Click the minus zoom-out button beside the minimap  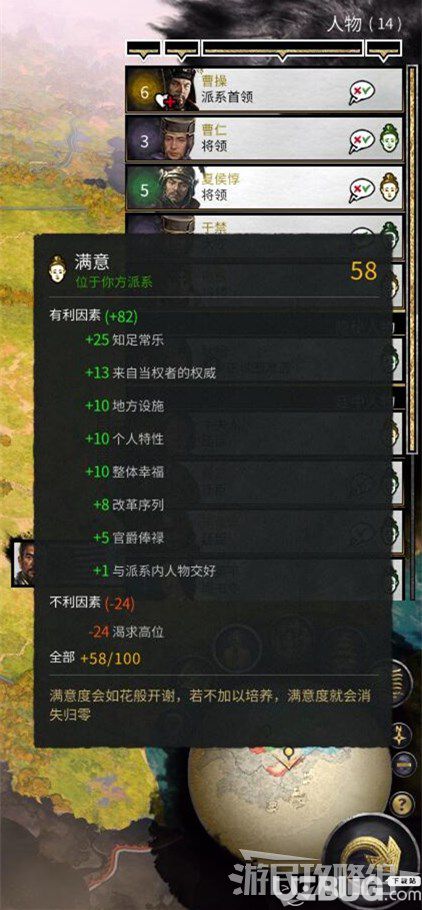coord(402,764)
